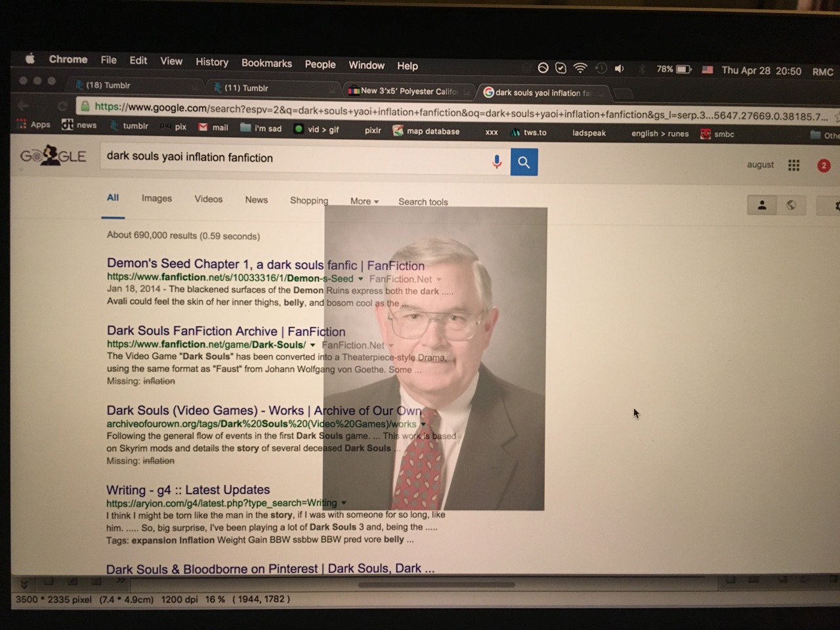Open the vid > gif bookmark
840x630 pixels.
pyautogui.click(x=316, y=129)
